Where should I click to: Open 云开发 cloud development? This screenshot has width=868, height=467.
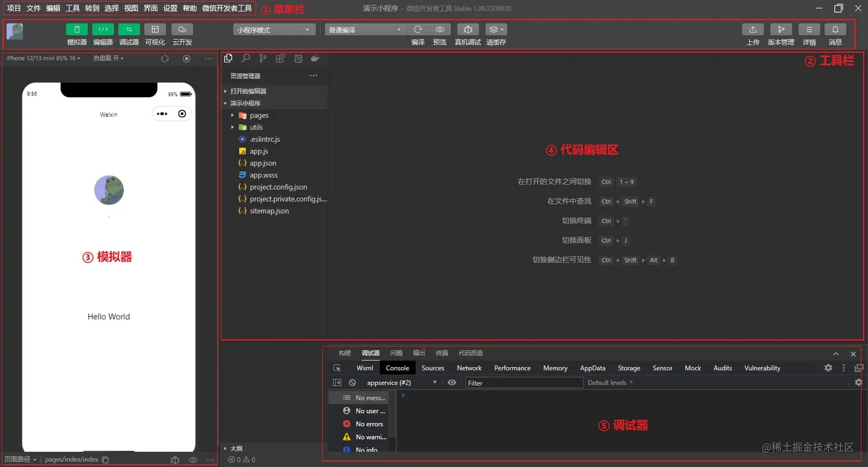click(x=182, y=29)
